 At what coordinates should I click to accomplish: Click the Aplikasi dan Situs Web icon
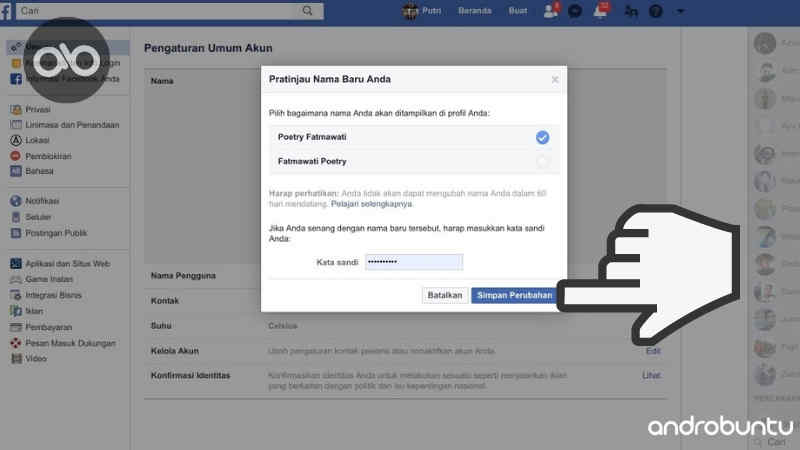click(16, 263)
